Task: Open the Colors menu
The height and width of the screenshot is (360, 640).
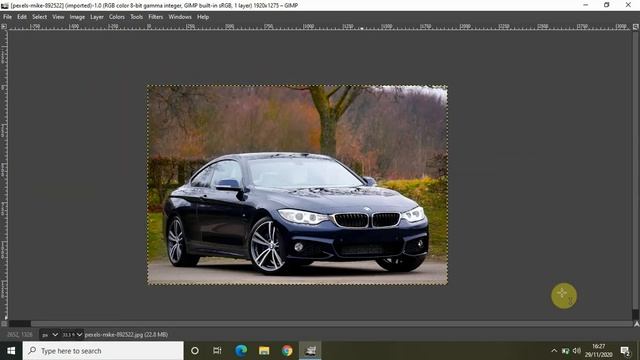Action: pos(116,17)
